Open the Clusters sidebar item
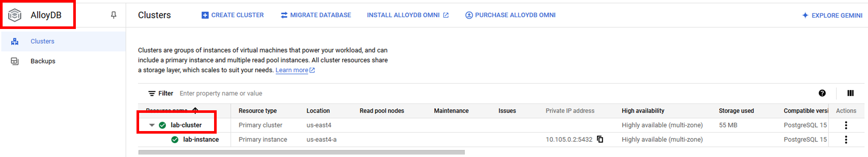 click(63, 41)
